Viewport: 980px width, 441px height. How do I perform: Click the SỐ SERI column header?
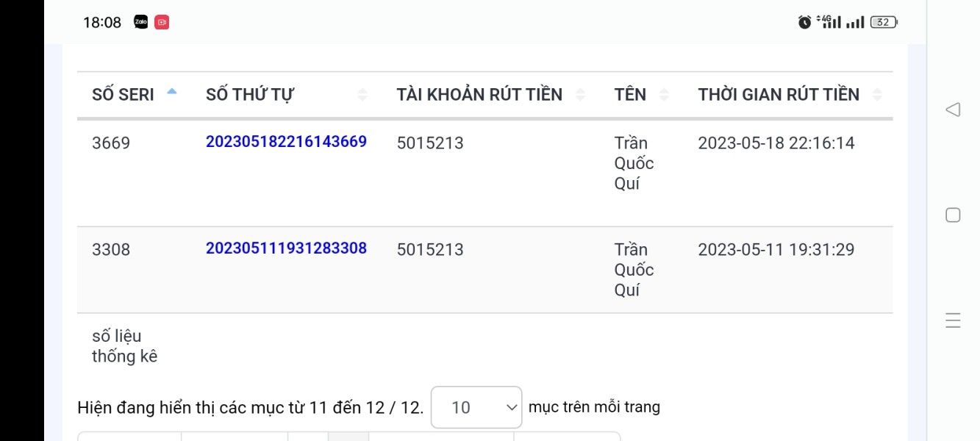click(x=123, y=94)
